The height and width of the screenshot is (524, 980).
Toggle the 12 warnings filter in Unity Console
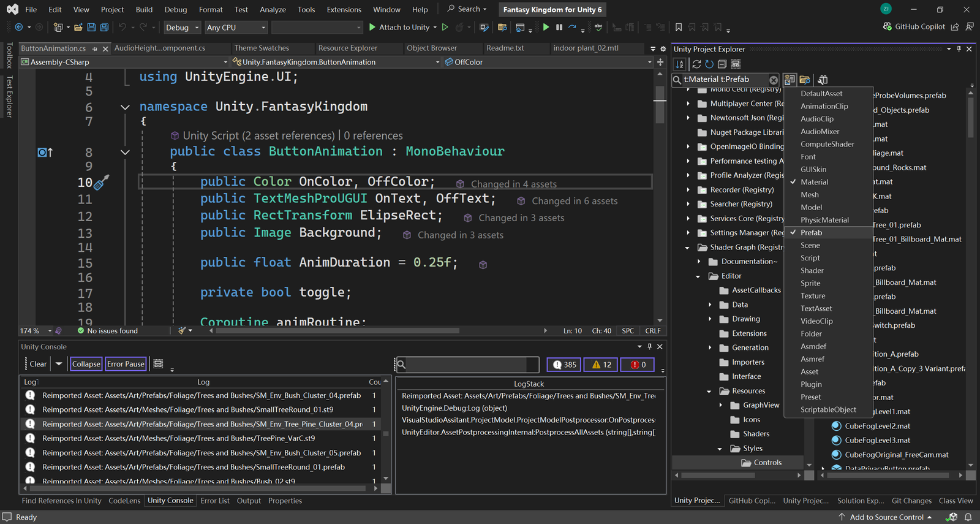tap(601, 365)
